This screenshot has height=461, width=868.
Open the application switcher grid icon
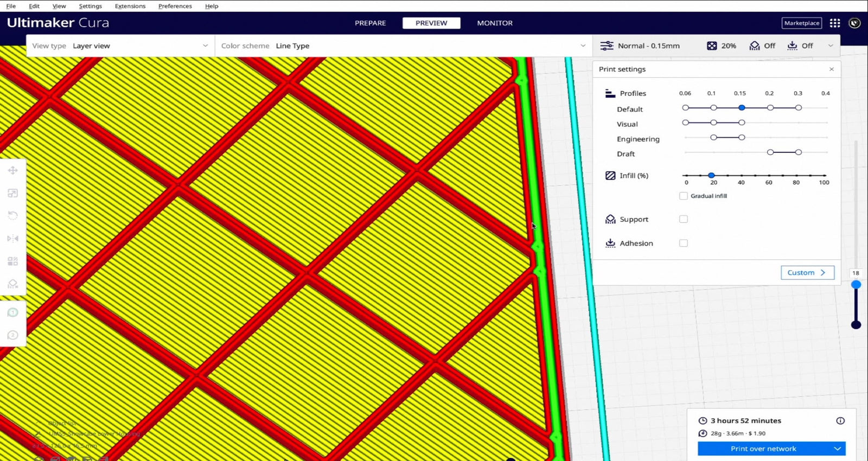tap(835, 23)
